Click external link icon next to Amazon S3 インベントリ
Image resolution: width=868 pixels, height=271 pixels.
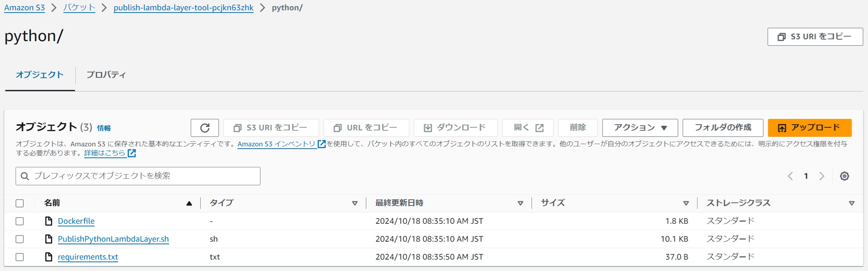pos(322,144)
